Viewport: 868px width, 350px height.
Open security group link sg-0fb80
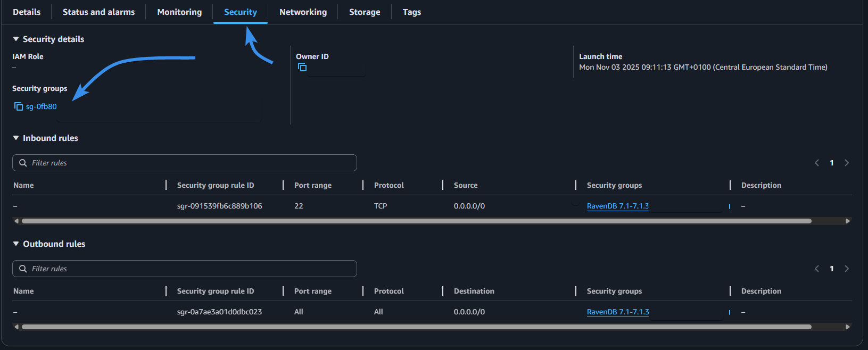tap(42, 106)
